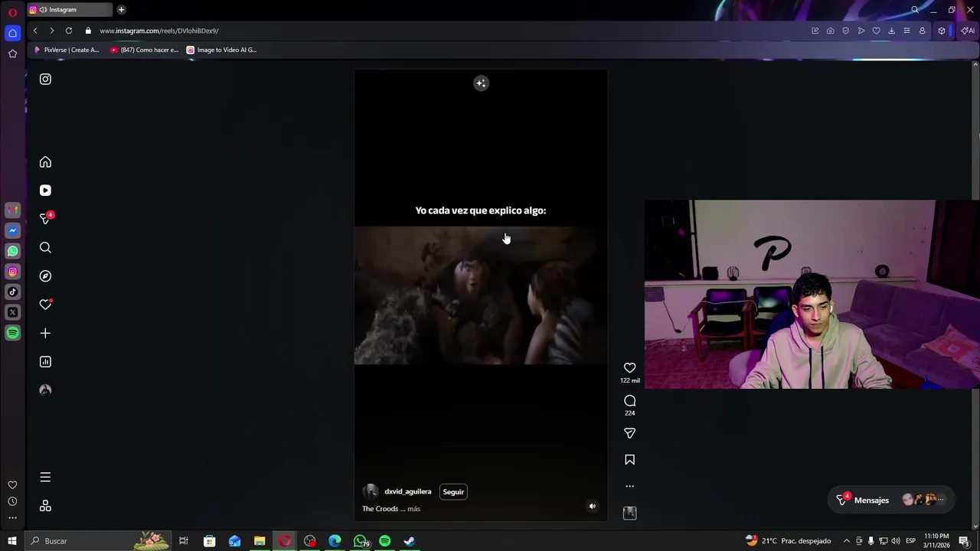Open volume control in system tray

[895, 541]
